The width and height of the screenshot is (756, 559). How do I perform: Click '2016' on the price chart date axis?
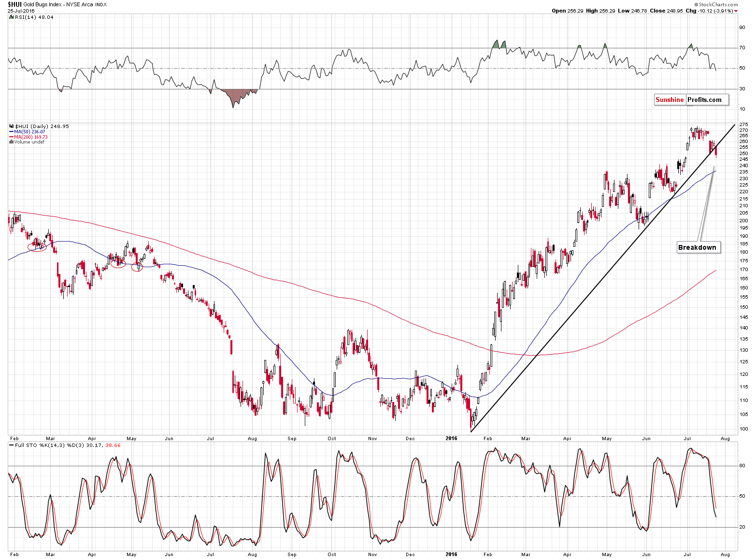click(451, 439)
